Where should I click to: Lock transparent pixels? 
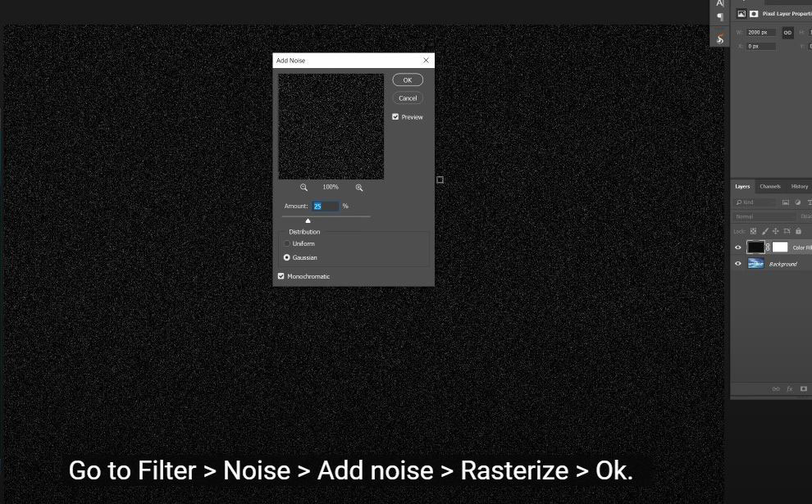754,231
